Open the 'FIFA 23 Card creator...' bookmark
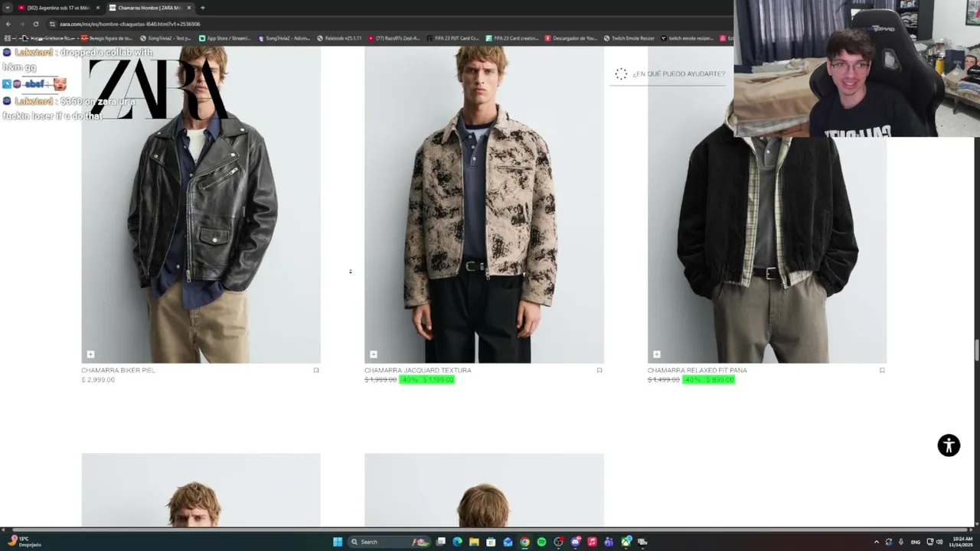The width and height of the screenshot is (980, 551). pyautogui.click(x=513, y=38)
